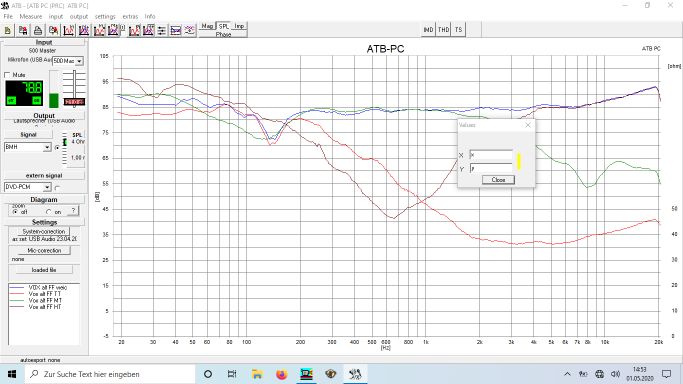
Task: Click the THD measurement button
Action: pyautogui.click(x=443, y=30)
